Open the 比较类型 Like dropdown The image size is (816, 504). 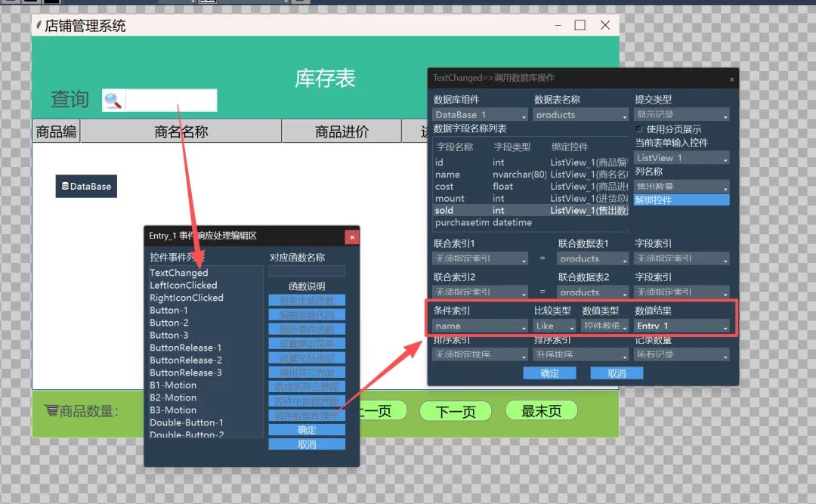[x=555, y=326]
